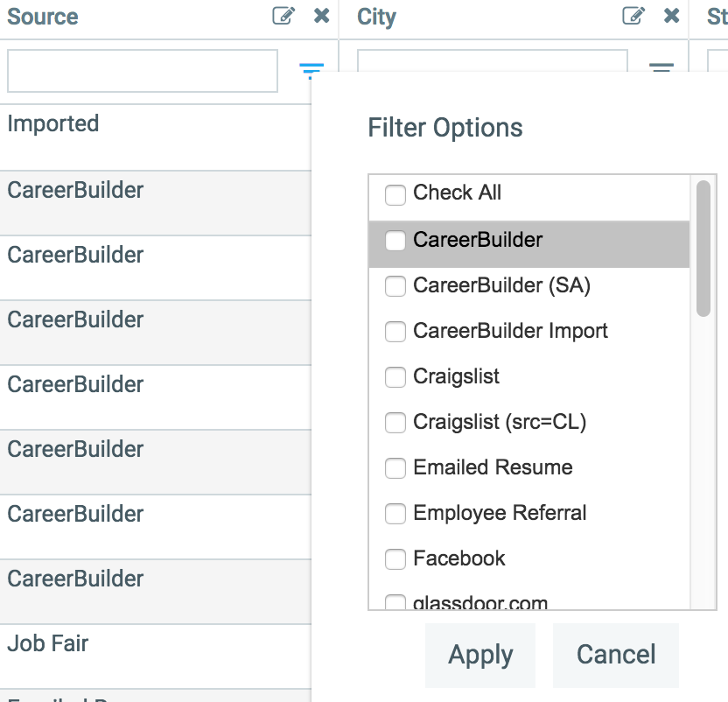Remove the City column with its X icon
The width and height of the screenshot is (728, 702).
coord(672,16)
